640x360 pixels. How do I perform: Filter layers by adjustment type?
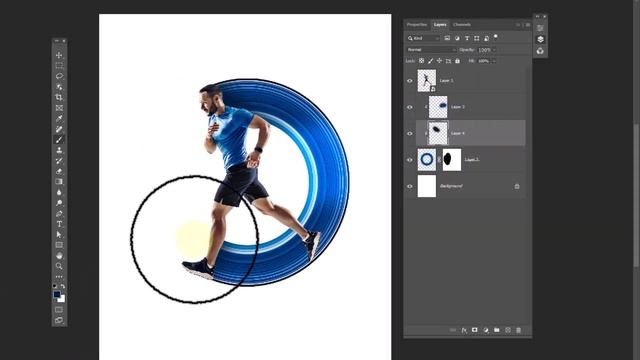pyautogui.click(x=457, y=38)
